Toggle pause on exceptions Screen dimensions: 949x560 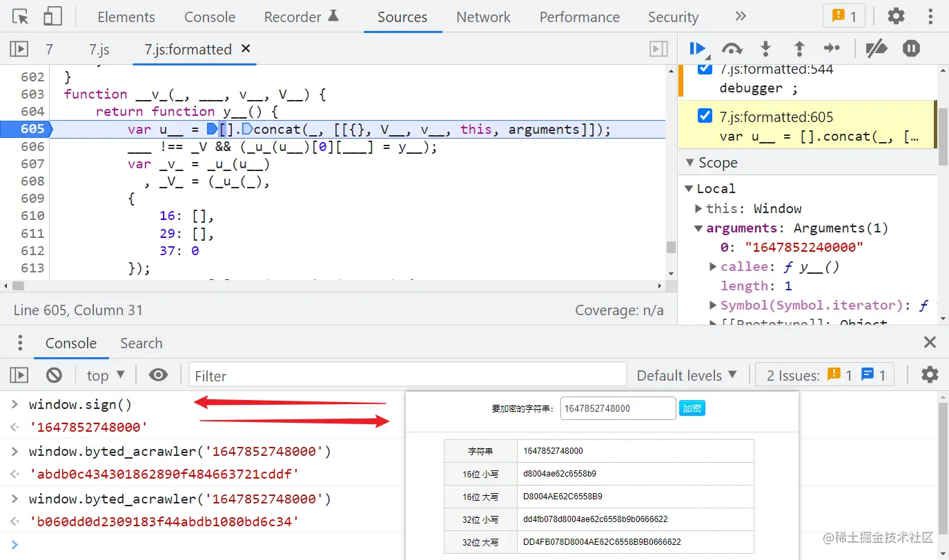pos(912,48)
